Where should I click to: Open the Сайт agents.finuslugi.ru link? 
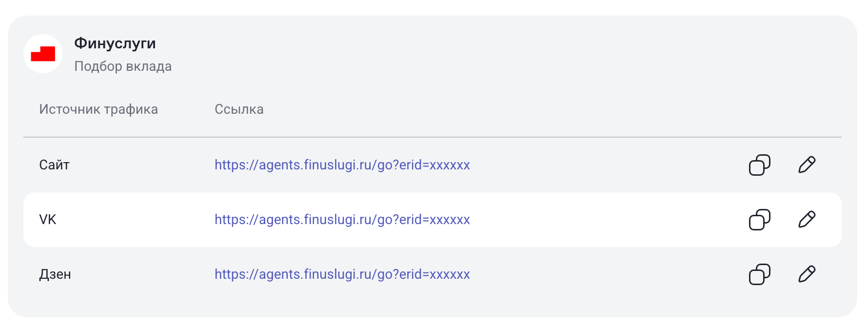(x=342, y=165)
